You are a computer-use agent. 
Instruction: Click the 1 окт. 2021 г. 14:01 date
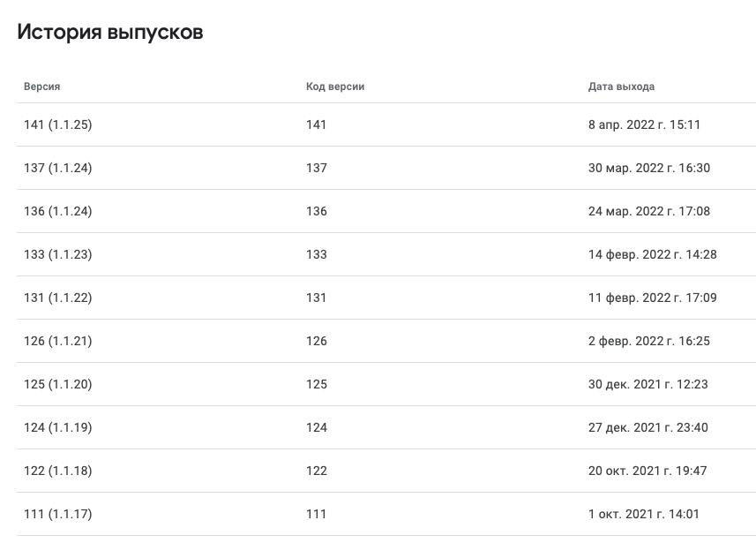(644, 514)
